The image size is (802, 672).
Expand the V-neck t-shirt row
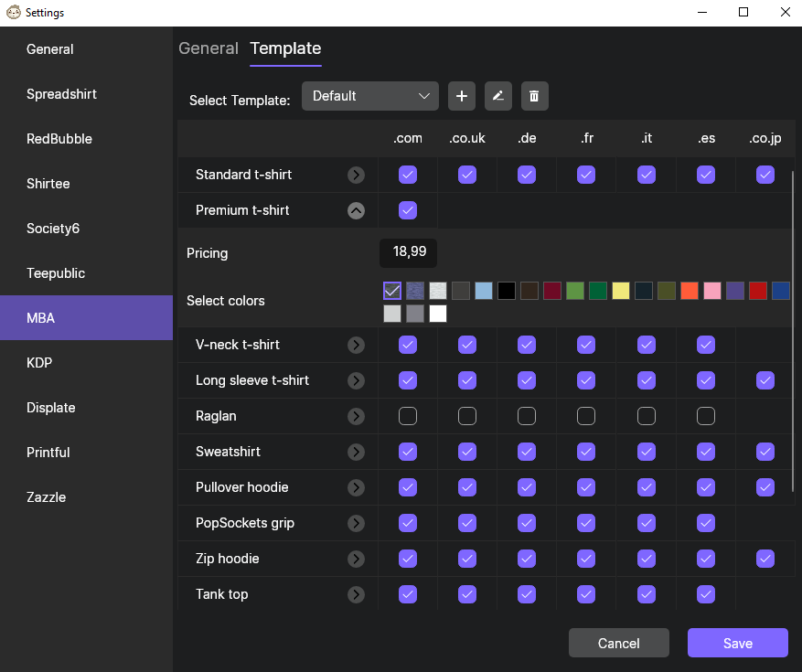coord(356,346)
